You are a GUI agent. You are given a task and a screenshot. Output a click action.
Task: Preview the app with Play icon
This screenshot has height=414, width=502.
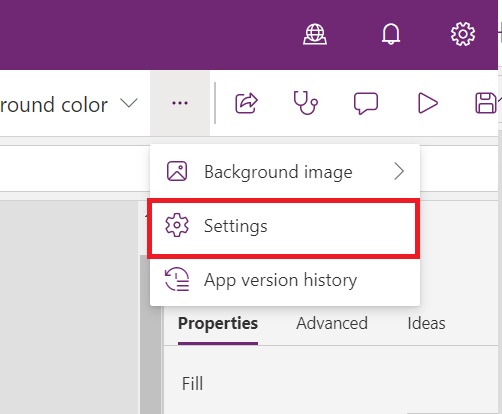[427, 103]
